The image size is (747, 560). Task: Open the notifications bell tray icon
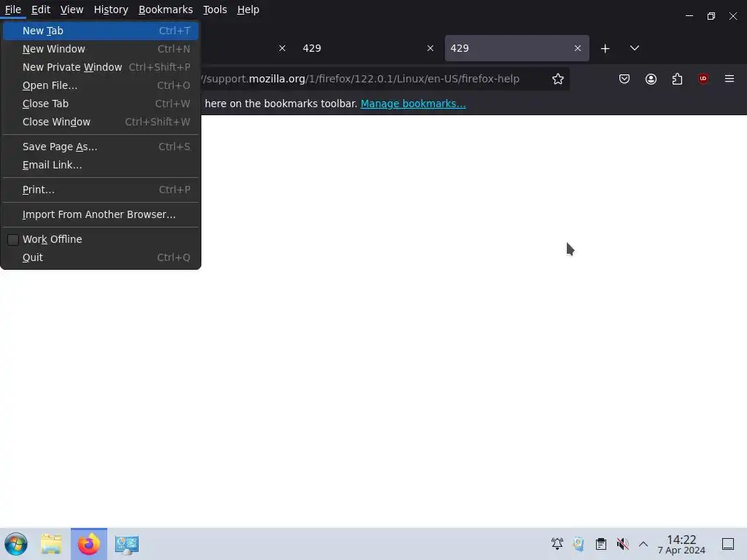click(x=557, y=544)
